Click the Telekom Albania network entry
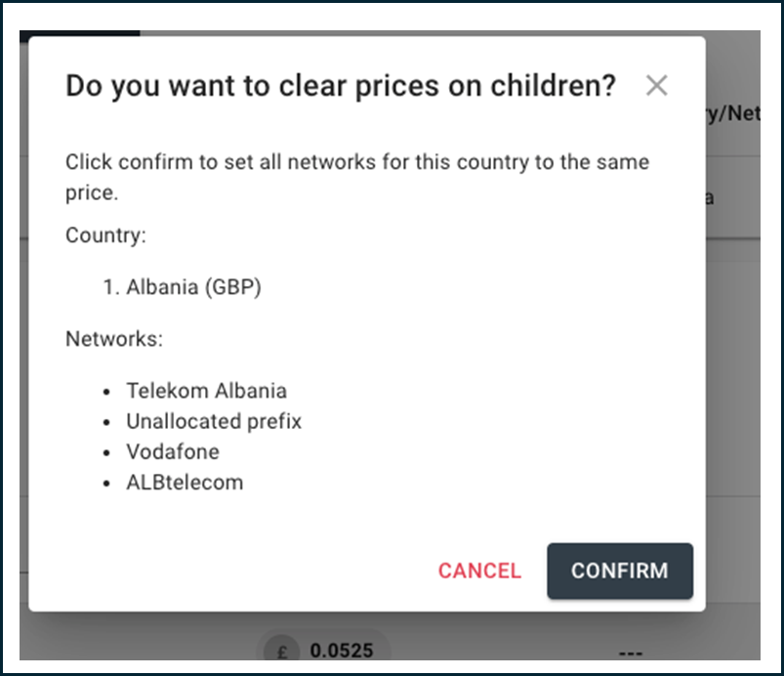 (207, 391)
